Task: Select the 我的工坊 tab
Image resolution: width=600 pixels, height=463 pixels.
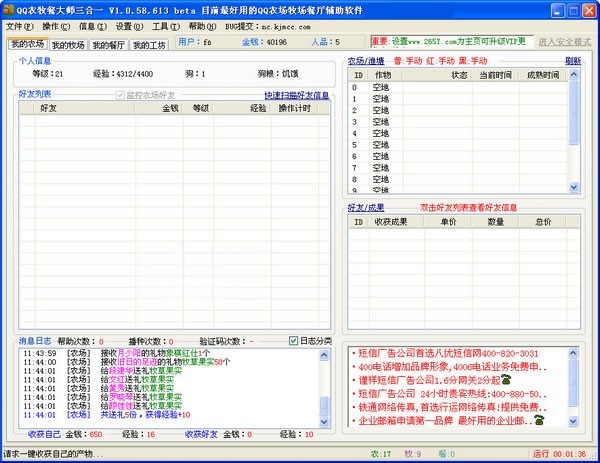Action: click(x=148, y=44)
